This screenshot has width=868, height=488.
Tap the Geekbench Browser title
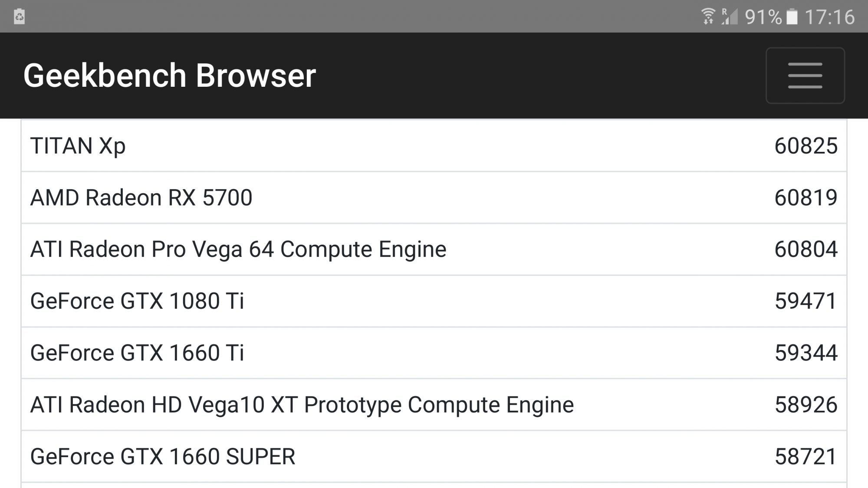coord(170,75)
